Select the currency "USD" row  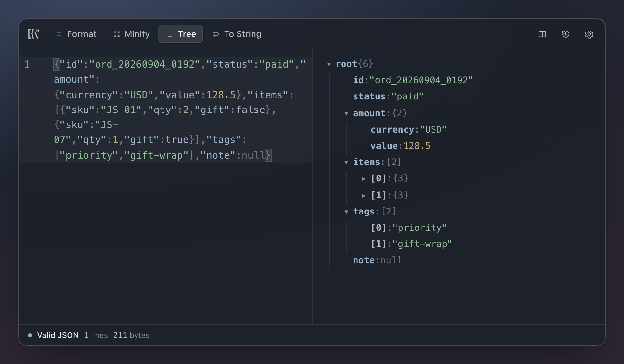pos(409,129)
